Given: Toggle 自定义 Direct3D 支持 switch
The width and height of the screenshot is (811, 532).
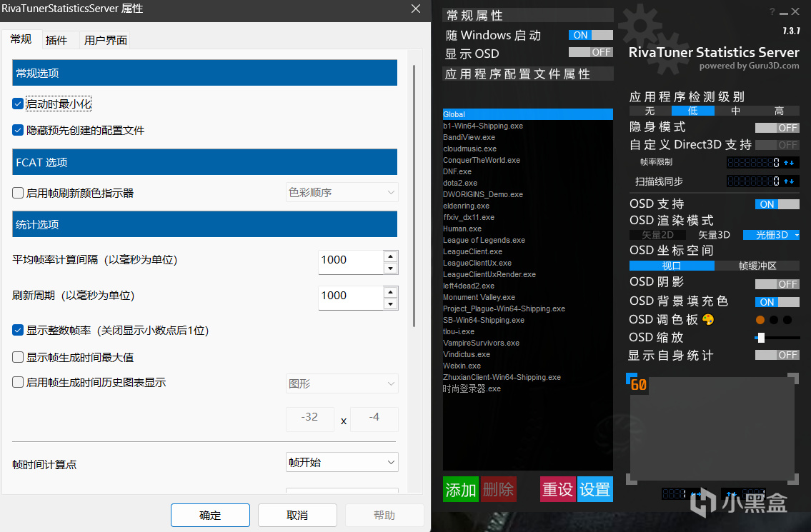Looking at the screenshot, I should (777, 145).
